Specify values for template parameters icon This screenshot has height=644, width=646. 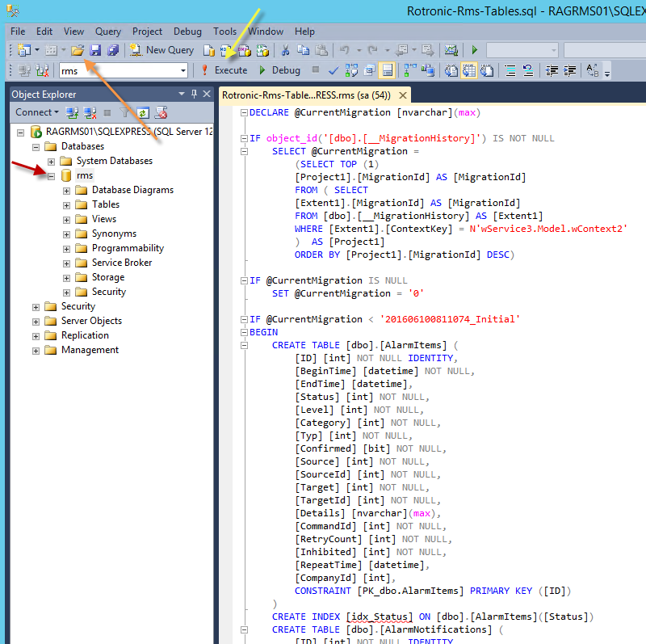[x=593, y=70]
